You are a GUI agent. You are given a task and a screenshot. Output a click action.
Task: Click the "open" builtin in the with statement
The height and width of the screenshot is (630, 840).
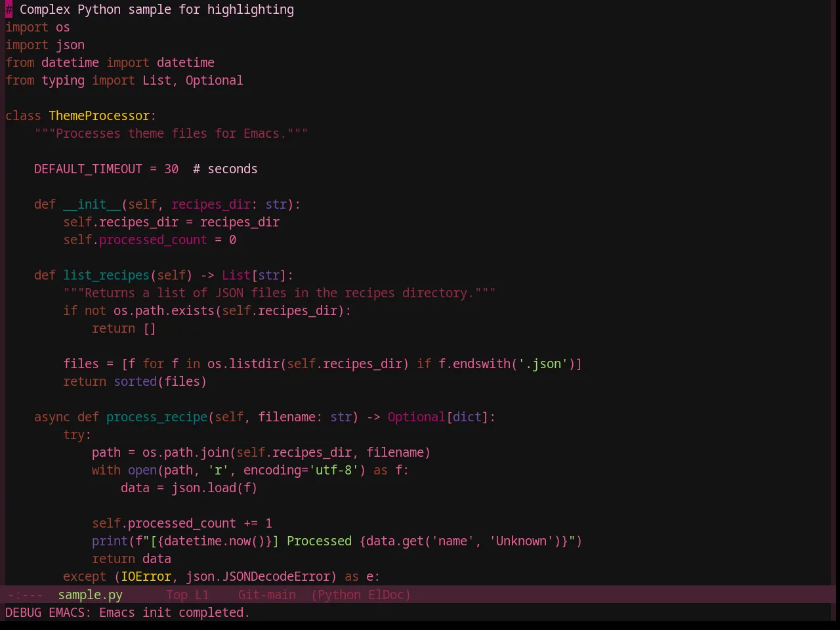coord(142,470)
